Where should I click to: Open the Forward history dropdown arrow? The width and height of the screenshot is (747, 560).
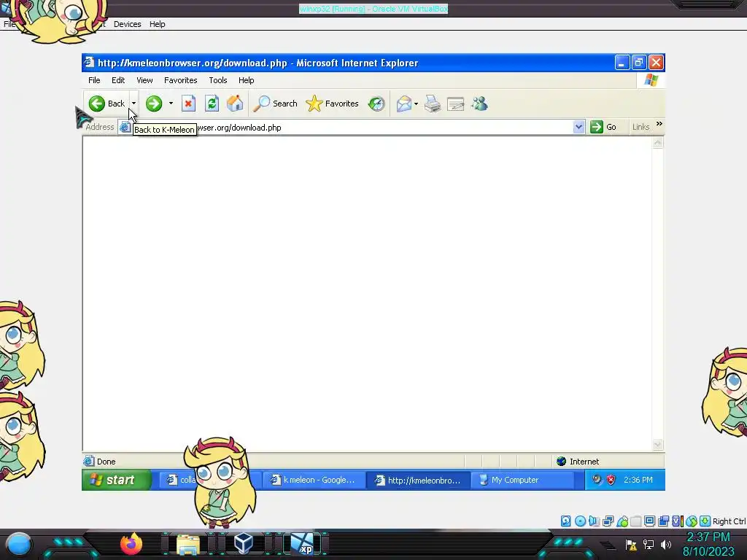(171, 104)
